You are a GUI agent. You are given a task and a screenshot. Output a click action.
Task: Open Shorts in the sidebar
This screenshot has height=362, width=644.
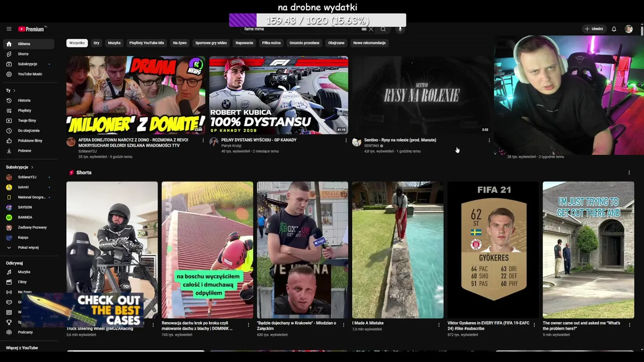pos(29,54)
